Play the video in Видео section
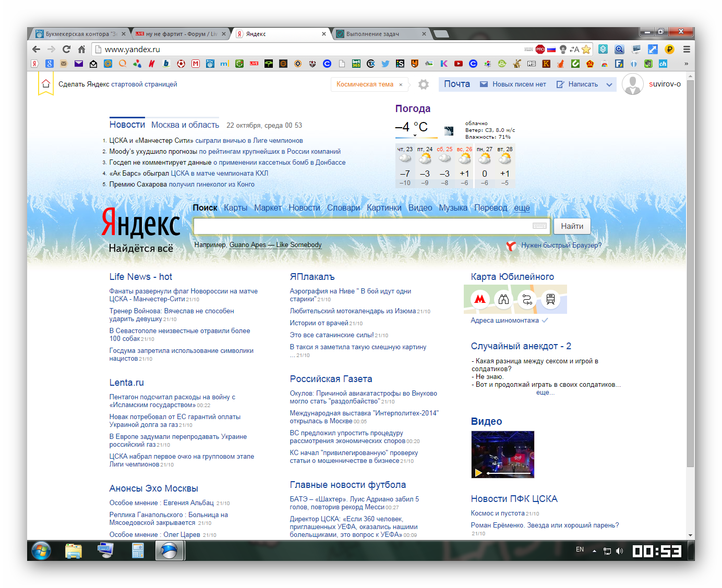Image resolution: width=722 pixels, height=588 pixels. click(x=478, y=473)
